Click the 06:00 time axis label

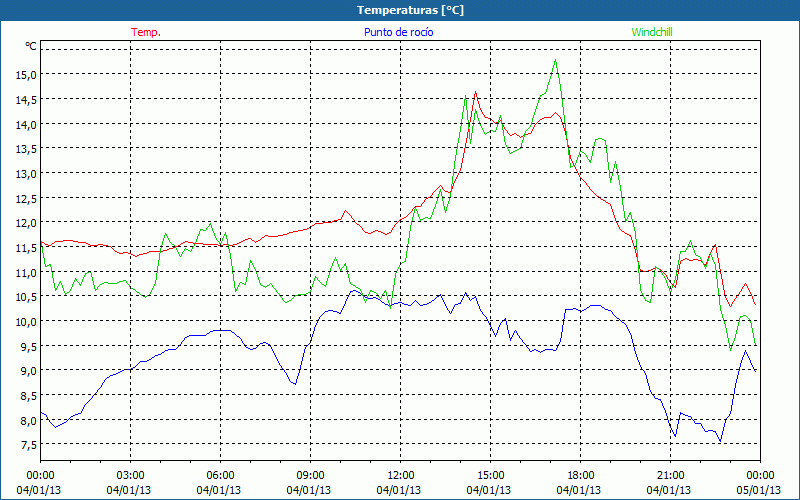(x=220, y=476)
